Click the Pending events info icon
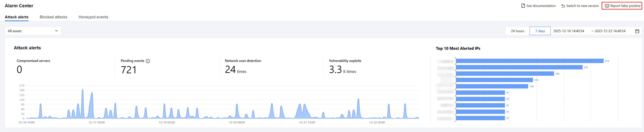Screen dimensions: 644x132 (148, 61)
